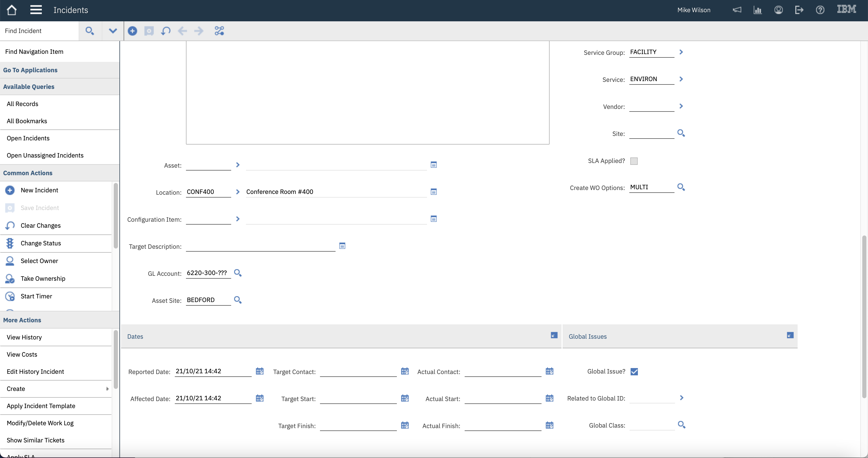This screenshot has height=458, width=868.
Task: Click Take Ownership action
Action: pos(43,279)
